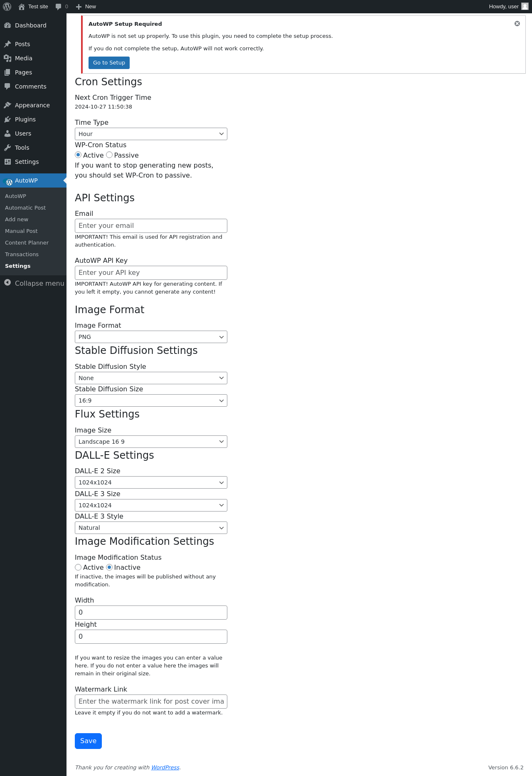The width and height of the screenshot is (532, 776).
Task: Open the DALL-E 2 Size dropdown
Action: (x=151, y=482)
